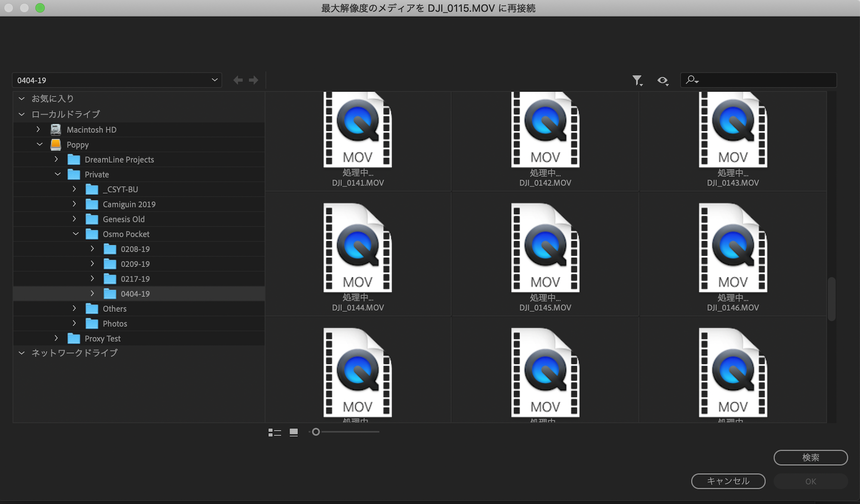860x504 pixels.
Task: Click the 検索 button
Action: (x=811, y=458)
